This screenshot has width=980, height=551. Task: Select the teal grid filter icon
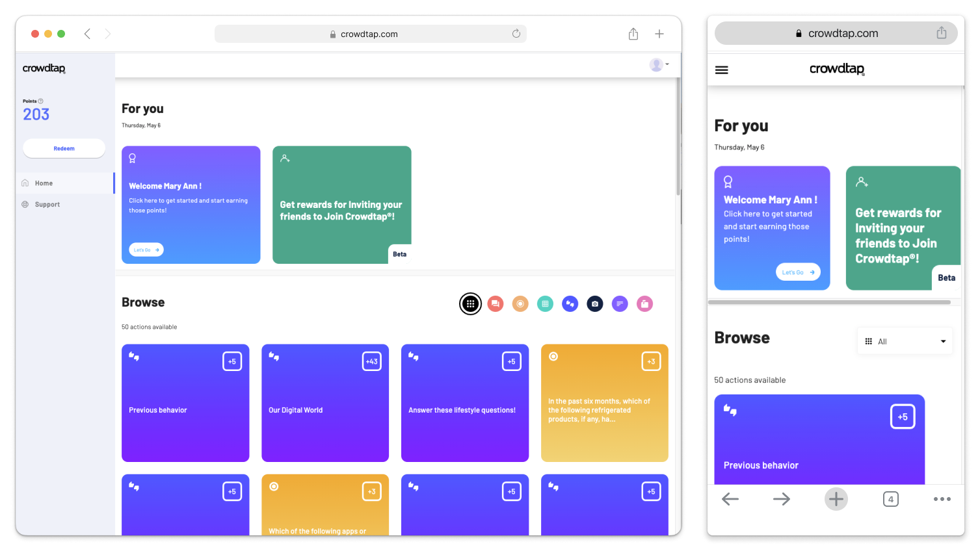click(545, 303)
